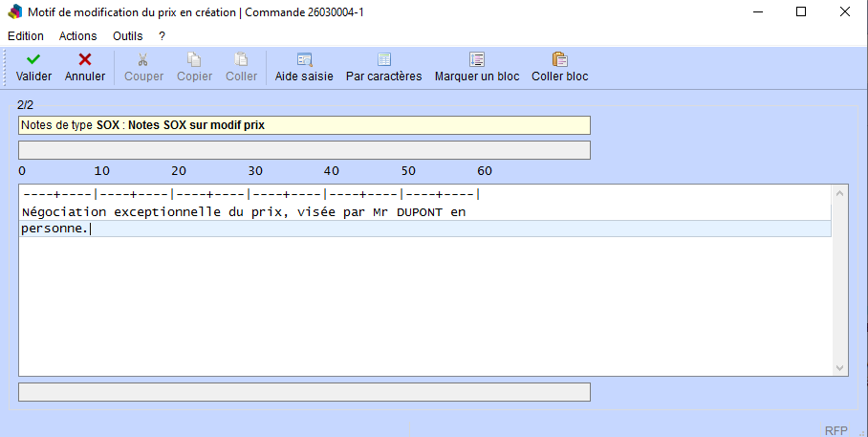Open the Outils menu
Image resolution: width=868 pixels, height=437 pixels.
(127, 35)
